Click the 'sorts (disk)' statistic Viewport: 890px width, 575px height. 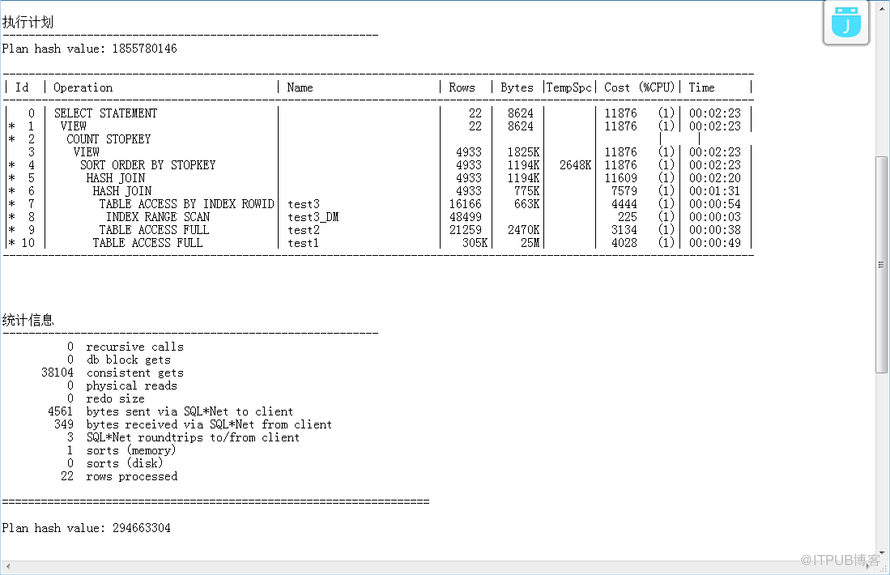(x=125, y=464)
